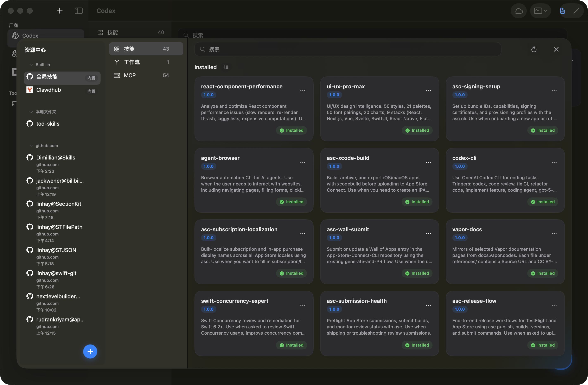Image resolution: width=588 pixels, height=385 pixels.
Task: Click the refresh icon beside the search
Action: [x=534, y=49]
